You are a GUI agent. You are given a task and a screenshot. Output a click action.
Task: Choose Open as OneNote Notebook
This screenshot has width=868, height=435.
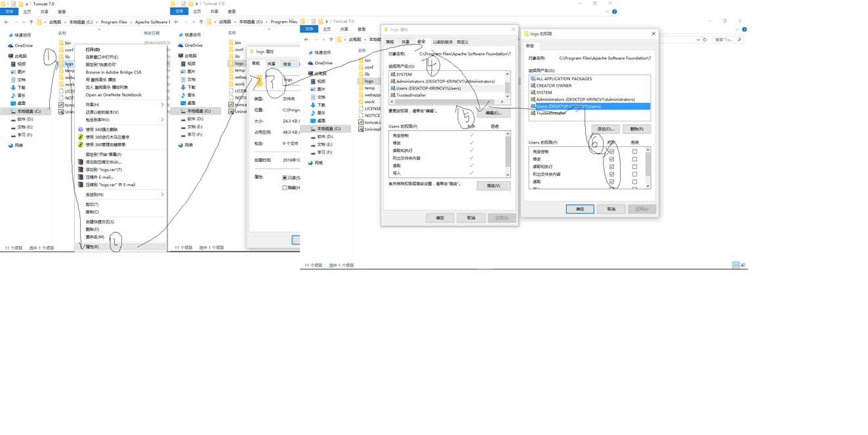click(114, 94)
